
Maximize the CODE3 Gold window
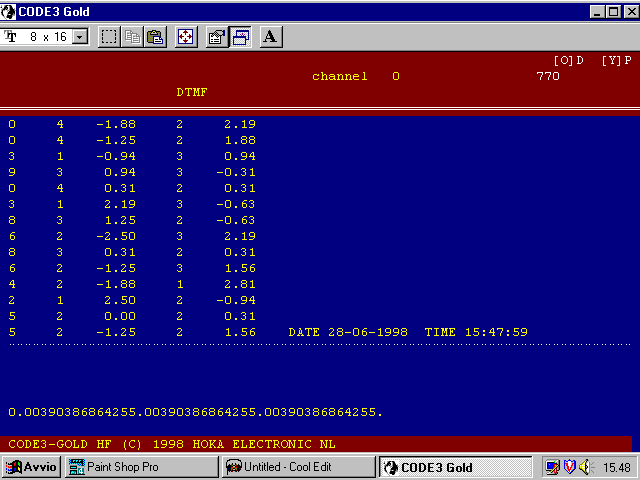coord(613,11)
